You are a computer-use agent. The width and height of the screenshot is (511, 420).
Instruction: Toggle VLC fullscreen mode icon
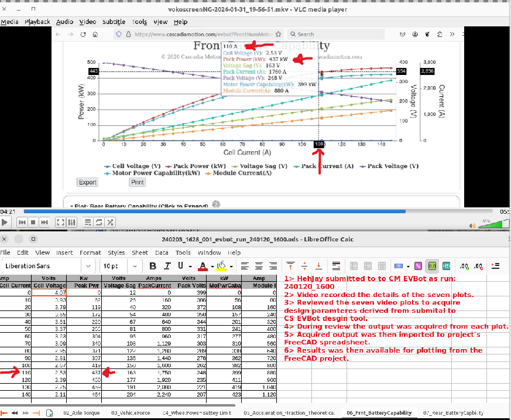[60, 223]
